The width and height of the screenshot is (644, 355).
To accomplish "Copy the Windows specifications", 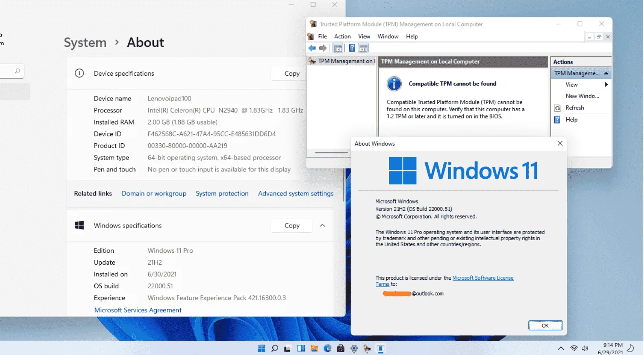I will (292, 225).
